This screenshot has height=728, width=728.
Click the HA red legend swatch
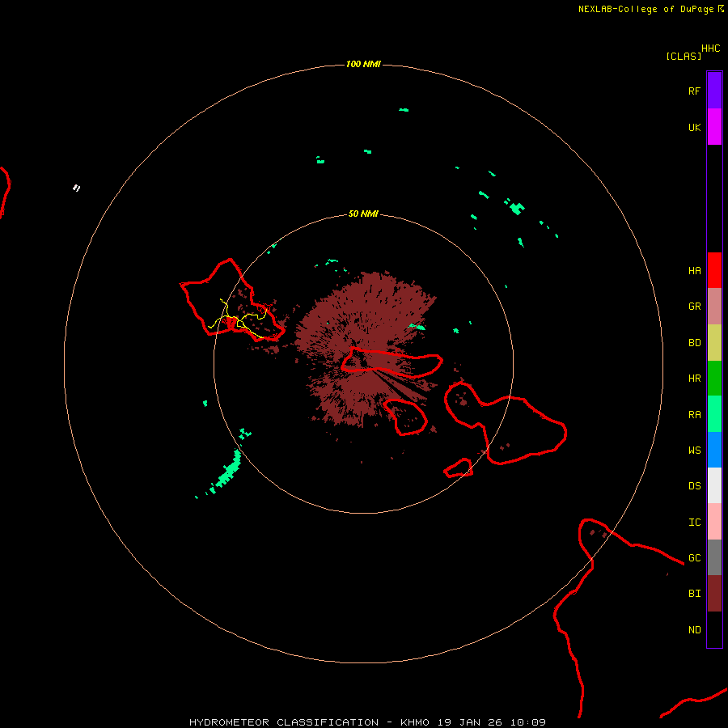(714, 270)
